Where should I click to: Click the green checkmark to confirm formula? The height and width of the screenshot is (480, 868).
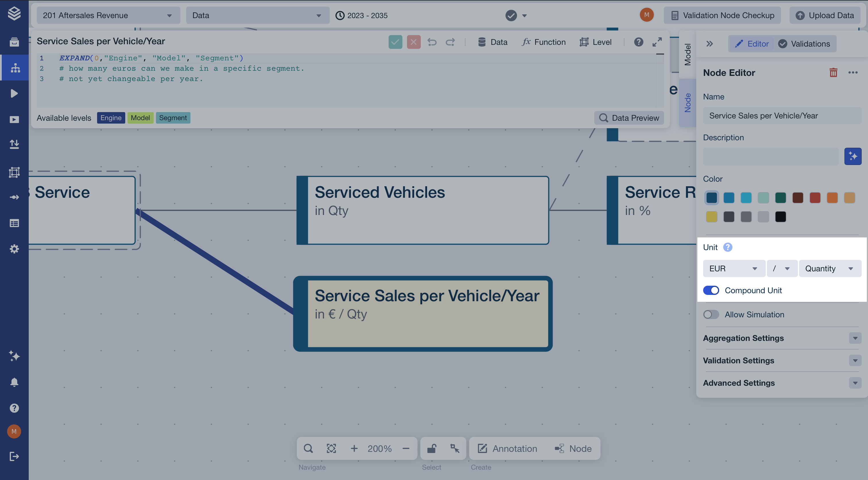[x=395, y=42]
